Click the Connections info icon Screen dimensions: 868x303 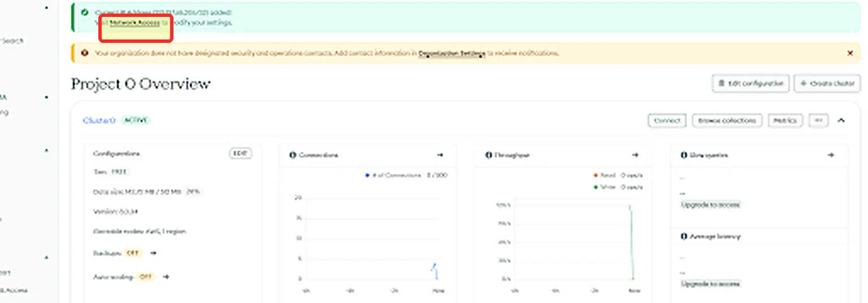[x=293, y=155]
